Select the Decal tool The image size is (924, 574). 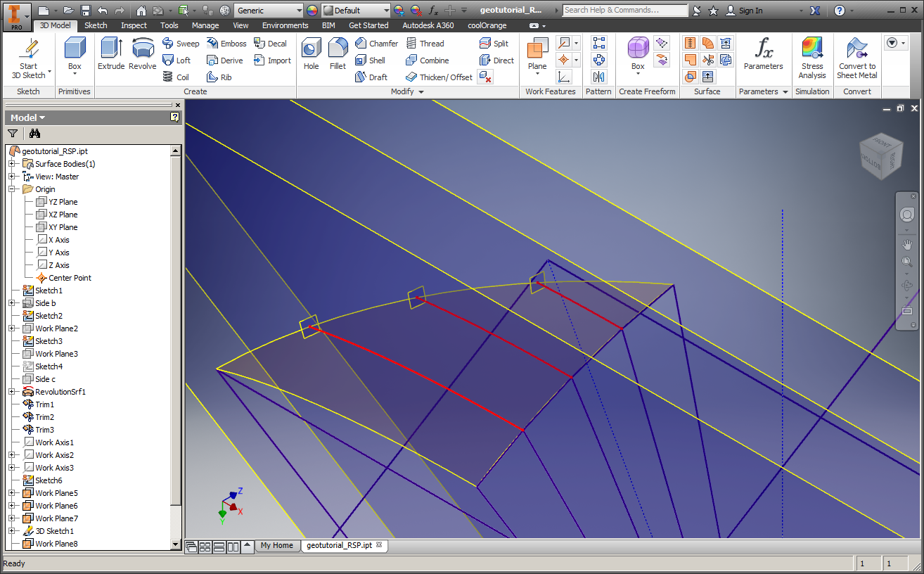pos(271,44)
